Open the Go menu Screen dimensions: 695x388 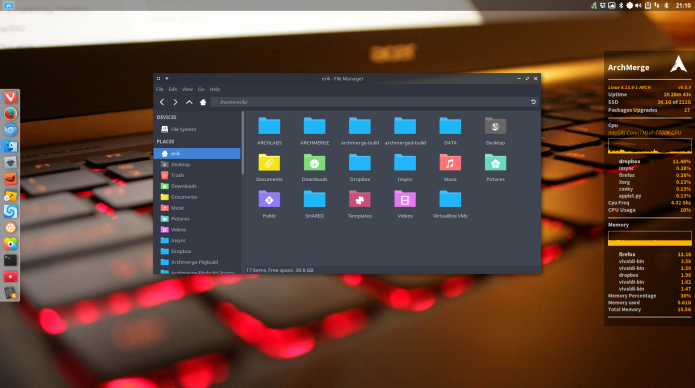201,89
